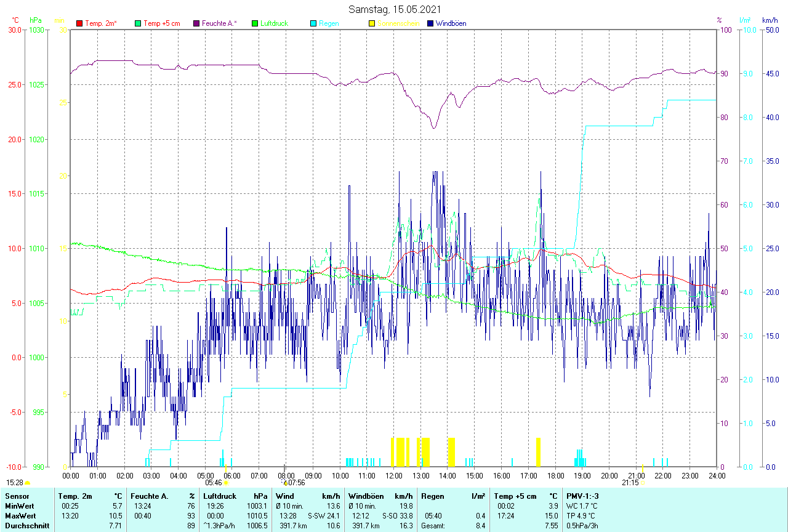The width and height of the screenshot is (788, 532).
Task: Click the bright green Luftdruck legend swatch
Action: tap(255, 23)
